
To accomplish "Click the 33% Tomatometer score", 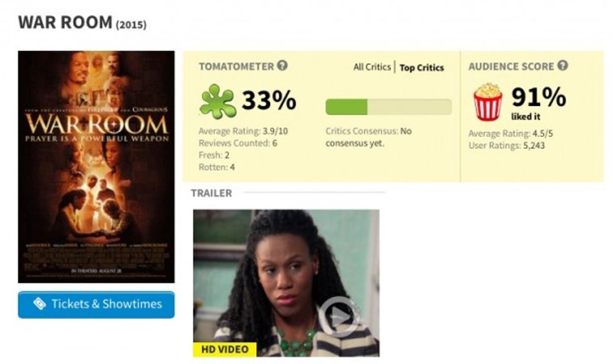I will (x=268, y=100).
